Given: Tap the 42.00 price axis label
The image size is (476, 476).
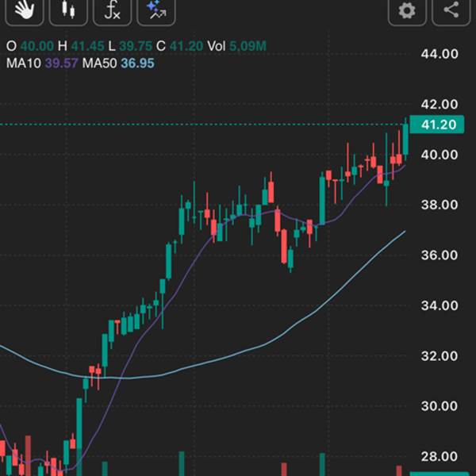Looking at the screenshot, I should point(440,105).
